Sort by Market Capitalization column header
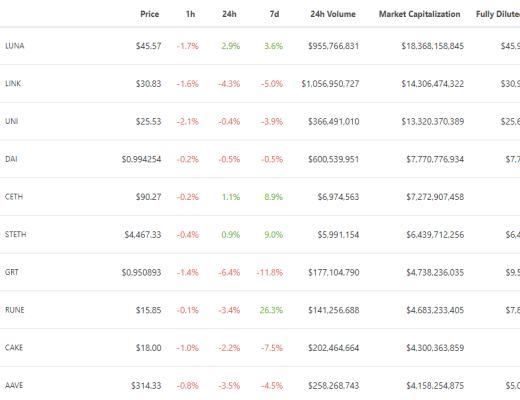Image resolution: width=520 pixels, height=400 pixels. [420, 14]
